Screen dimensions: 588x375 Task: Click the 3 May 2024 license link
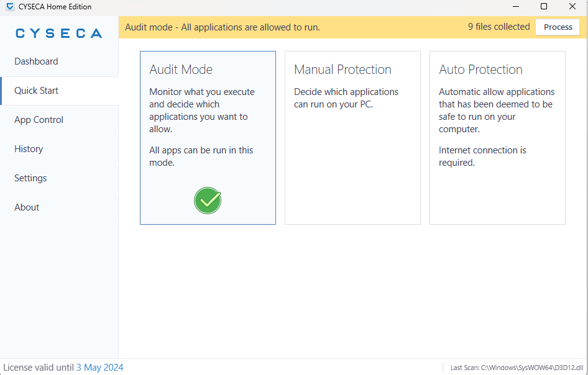pyautogui.click(x=99, y=368)
